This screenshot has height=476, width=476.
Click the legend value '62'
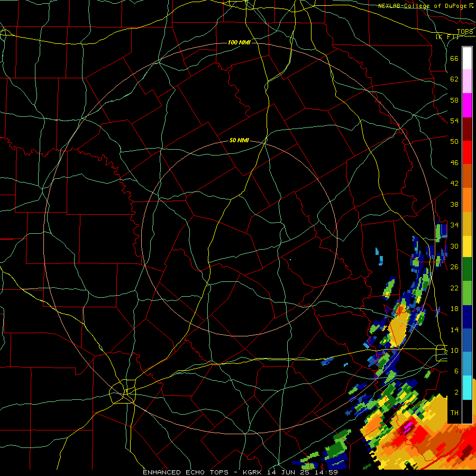pos(454,79)
